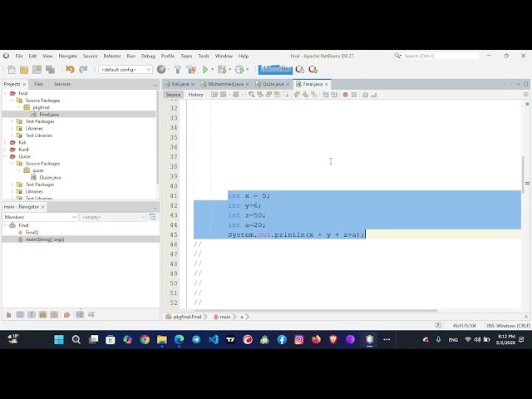Click the find selection magnifier icon
This screenshot has height=399, width=532.
(x=251, y=95)
